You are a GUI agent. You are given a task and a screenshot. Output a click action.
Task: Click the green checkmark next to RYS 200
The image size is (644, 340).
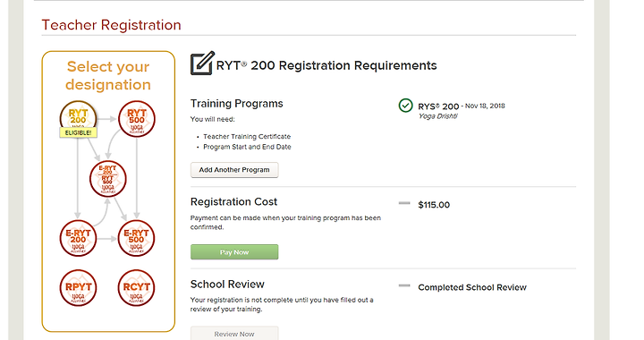pyautogui.click(x=405, y=106)
